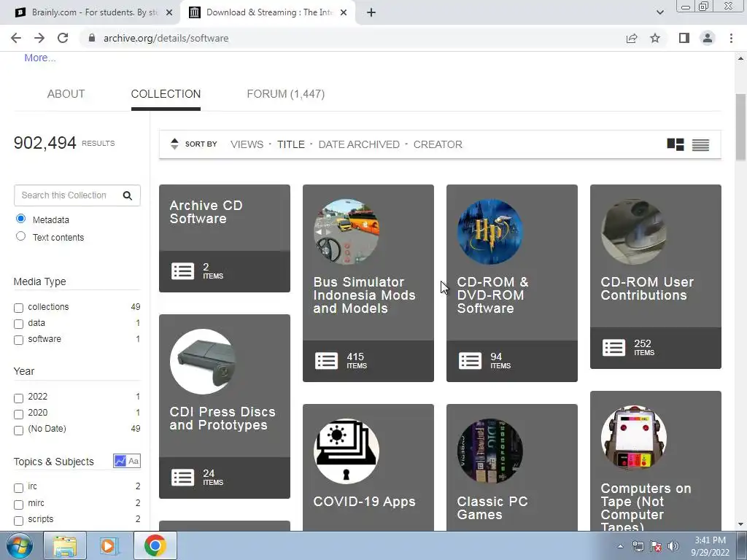Select the Text contents radio button
The width and height of the screenshot is (747, 560).
point(20,236)
